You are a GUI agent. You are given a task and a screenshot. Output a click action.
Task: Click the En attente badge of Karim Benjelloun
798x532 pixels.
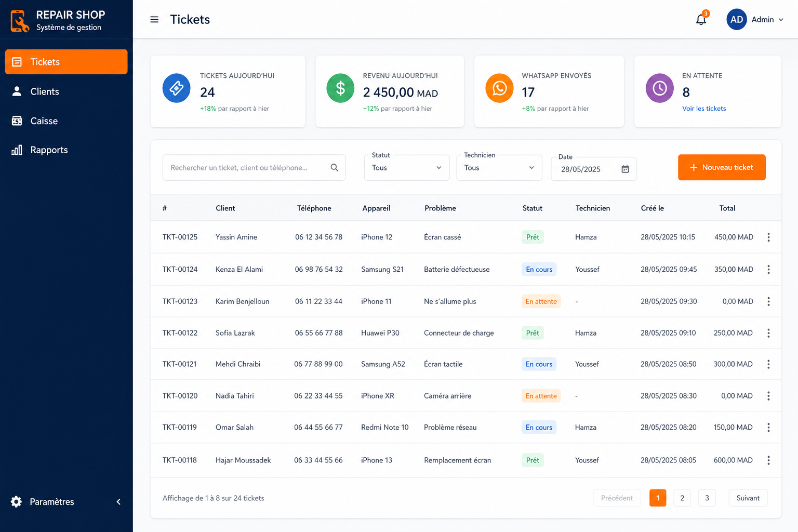(x=541, y=301)
